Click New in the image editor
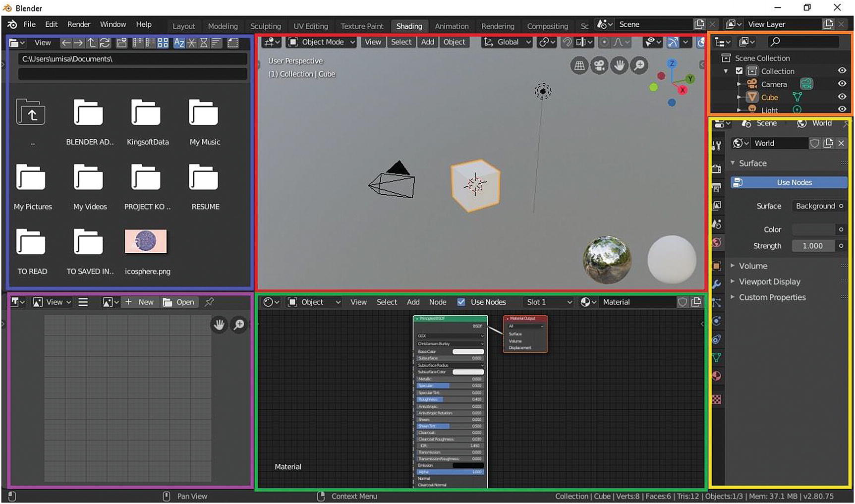 coord(140,302)
